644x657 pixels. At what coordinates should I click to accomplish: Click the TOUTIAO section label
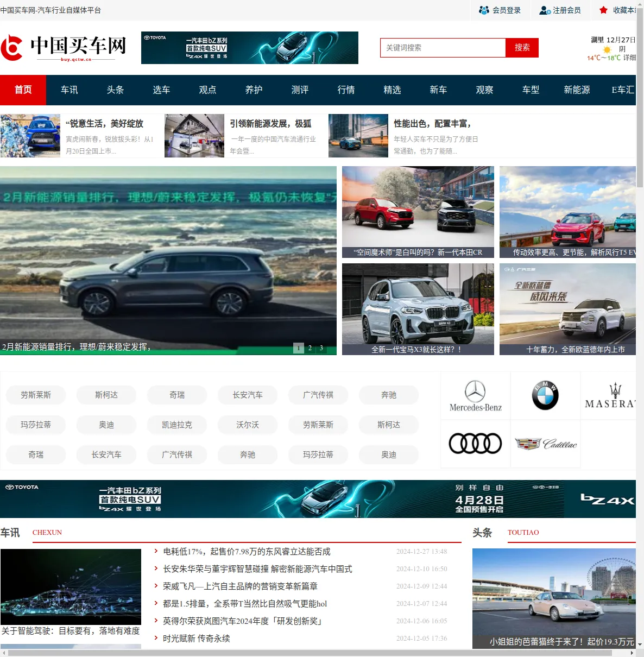coord(523,533)
